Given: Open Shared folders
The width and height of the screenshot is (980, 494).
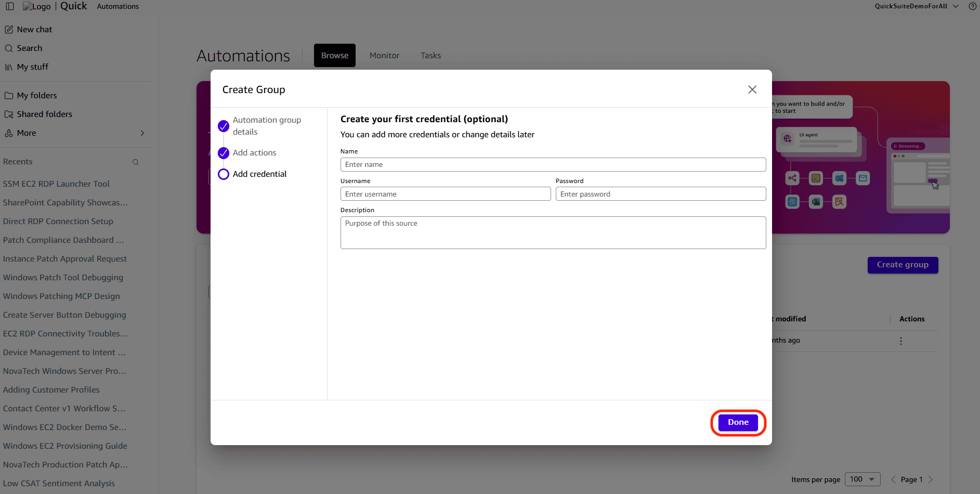Looking at the screenshot, I should click(x=44, y=114).
